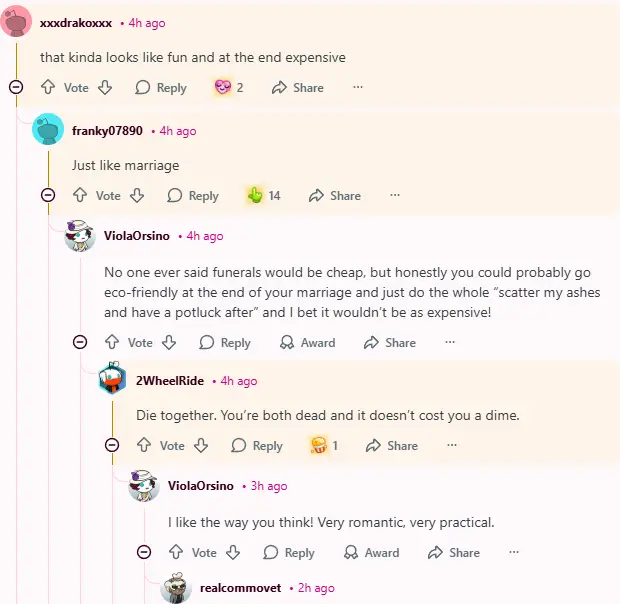Downvote franky07890's "Just like marriage" comment
Viewport: 620px width, 604px height.
pos(138,196)
